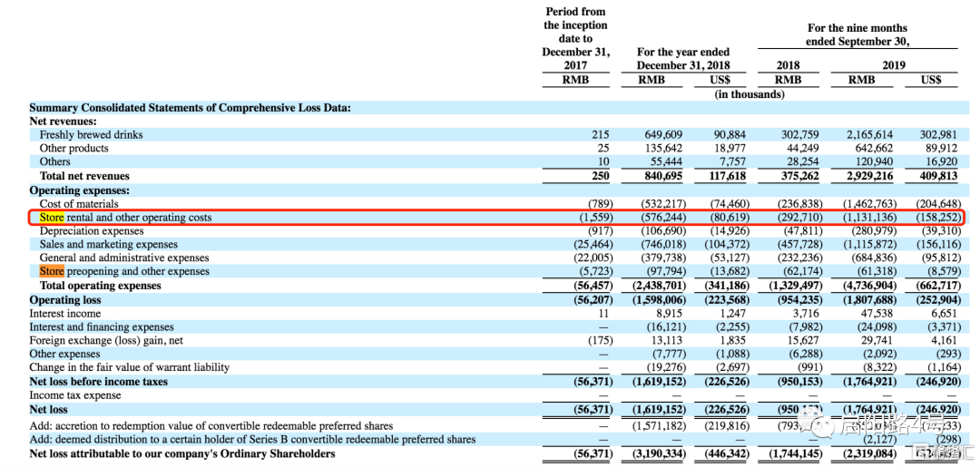Click the 'Operating loss' row label
The height and width of the screenshot is (467, 980).
[x=65, y=299]
